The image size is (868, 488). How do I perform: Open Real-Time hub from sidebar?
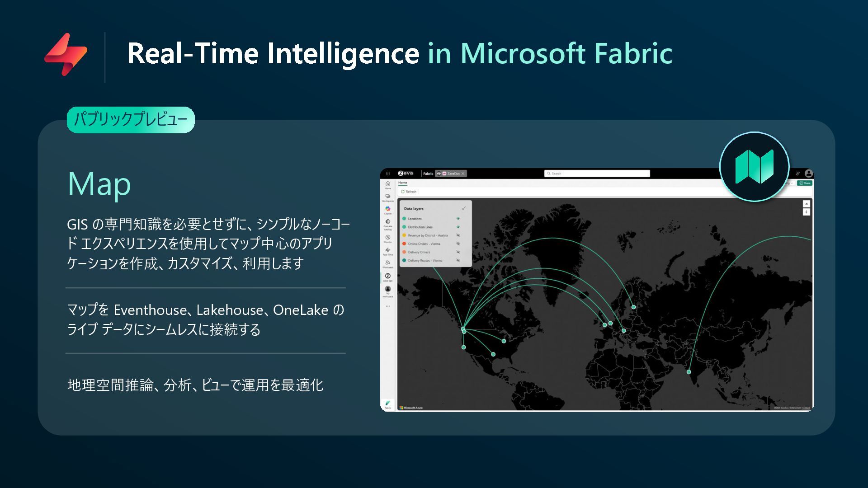(387, 250)
